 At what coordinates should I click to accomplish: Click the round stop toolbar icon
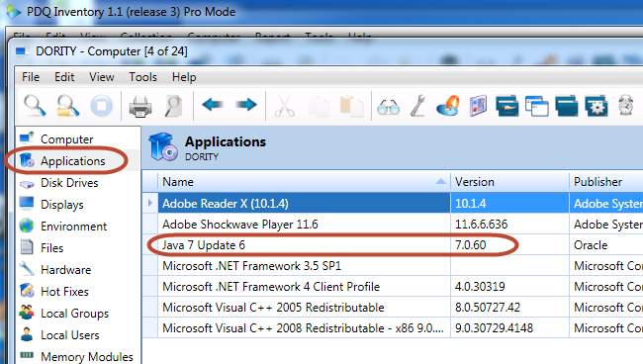(101, 106)
